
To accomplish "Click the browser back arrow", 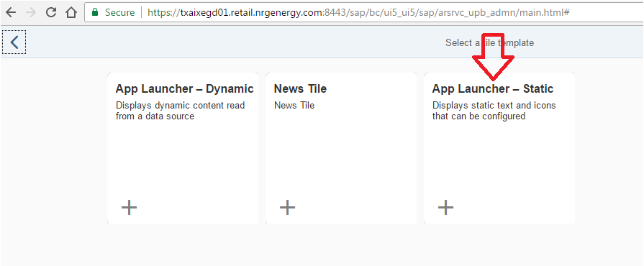I will point(11,12).
